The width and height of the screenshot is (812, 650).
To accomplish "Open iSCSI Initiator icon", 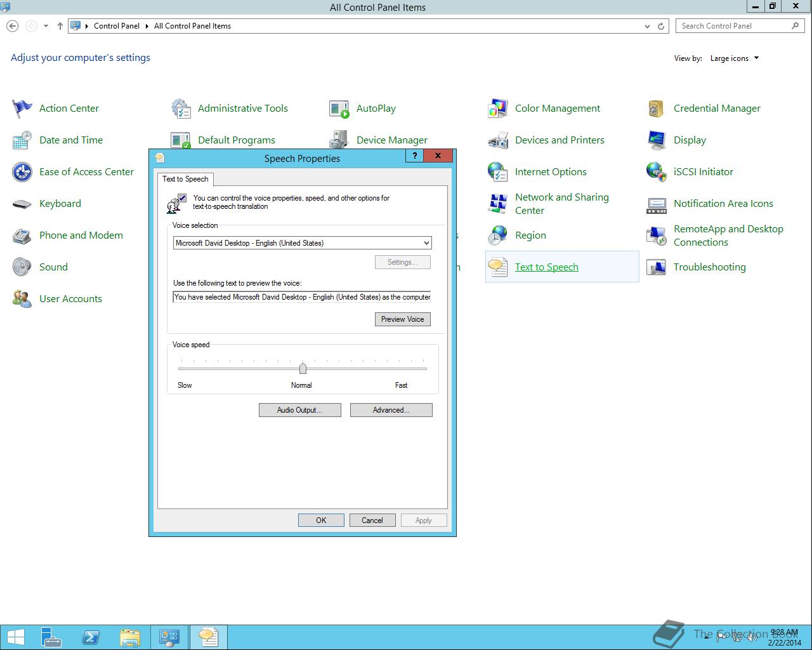I will pyautogui.click(x=657, y=172).
